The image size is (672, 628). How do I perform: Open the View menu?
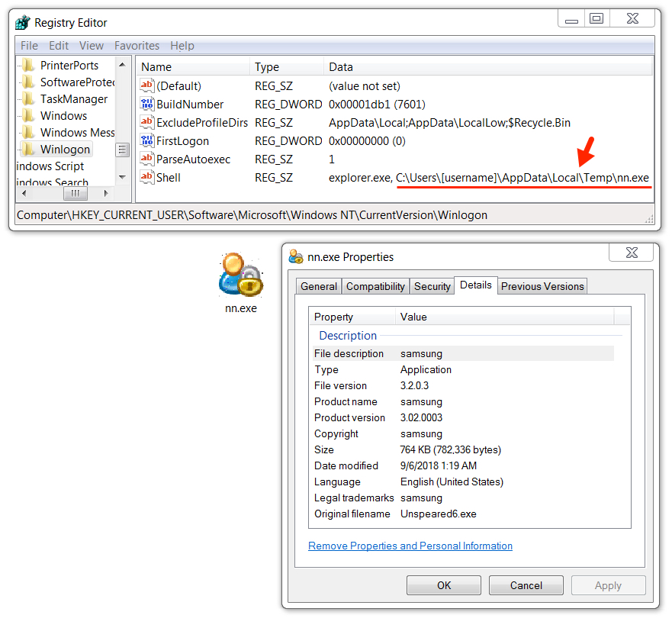tap(92, 46)
